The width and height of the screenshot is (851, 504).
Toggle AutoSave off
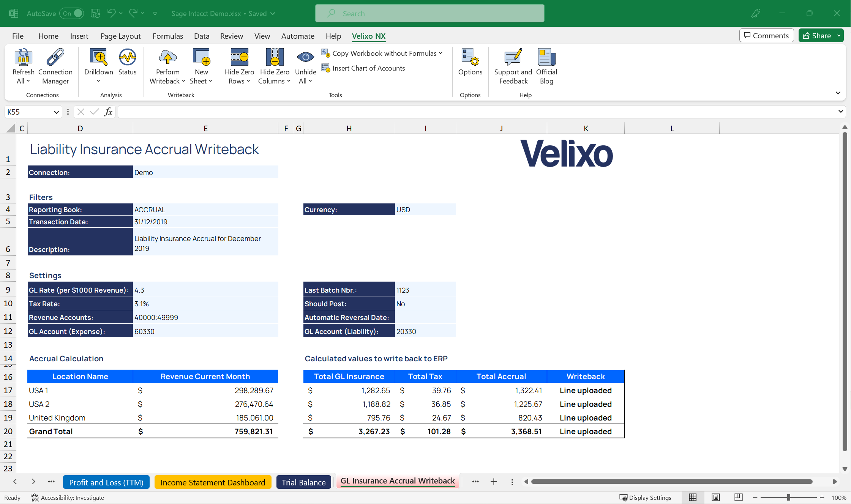(71, 13)
